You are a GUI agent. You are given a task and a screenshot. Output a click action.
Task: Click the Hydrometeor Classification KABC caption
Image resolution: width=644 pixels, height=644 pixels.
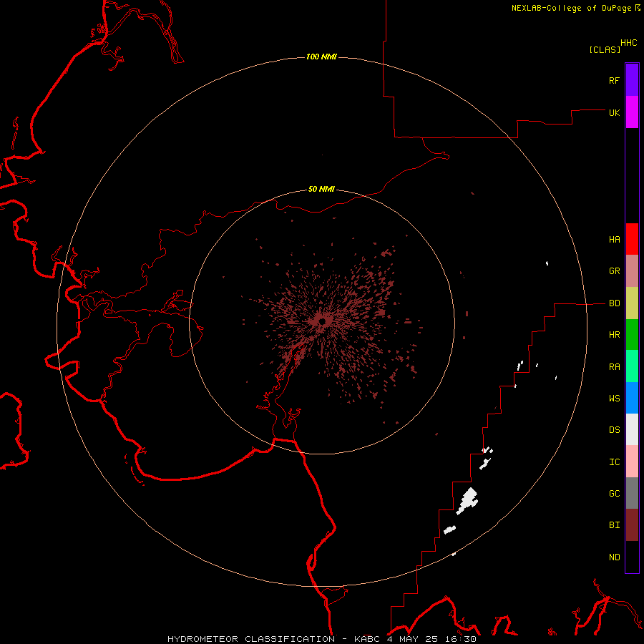(321, 639)
